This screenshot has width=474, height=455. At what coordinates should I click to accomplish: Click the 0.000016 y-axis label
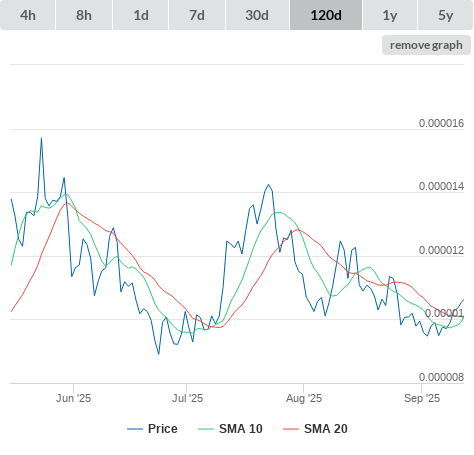click(441, 123)
